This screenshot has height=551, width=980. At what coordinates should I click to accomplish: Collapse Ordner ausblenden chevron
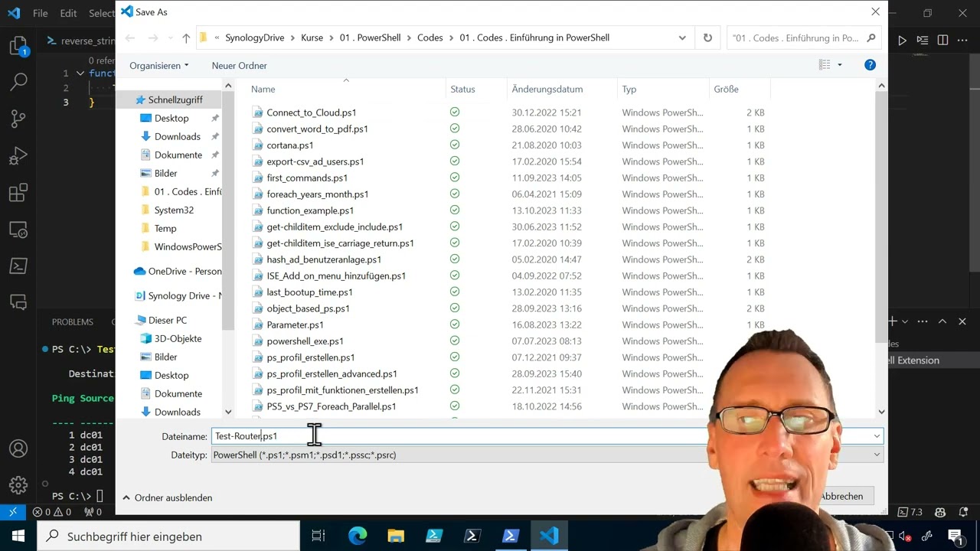(x=126, y=497)
